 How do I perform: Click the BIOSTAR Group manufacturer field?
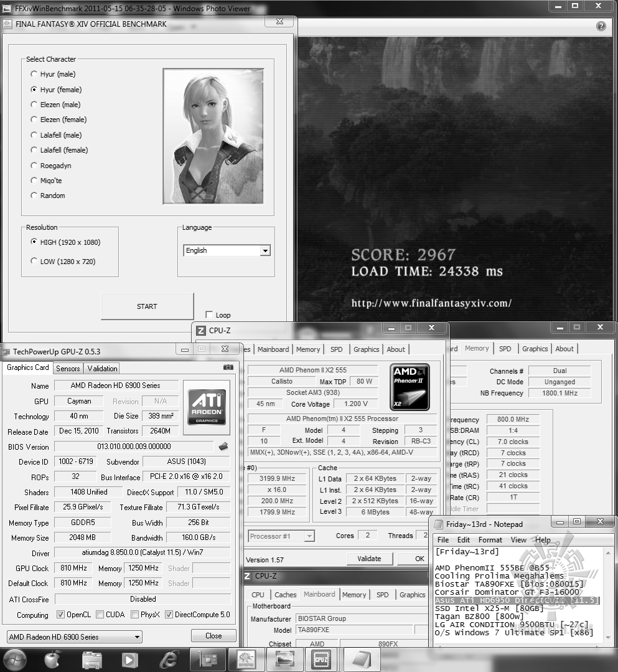pos(362,618)
